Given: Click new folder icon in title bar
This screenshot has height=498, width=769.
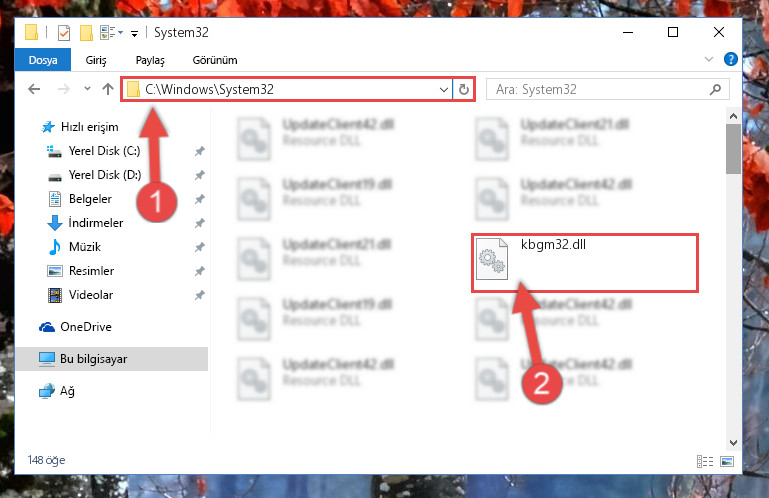Looking at the screenshot, I should [86, 33].
